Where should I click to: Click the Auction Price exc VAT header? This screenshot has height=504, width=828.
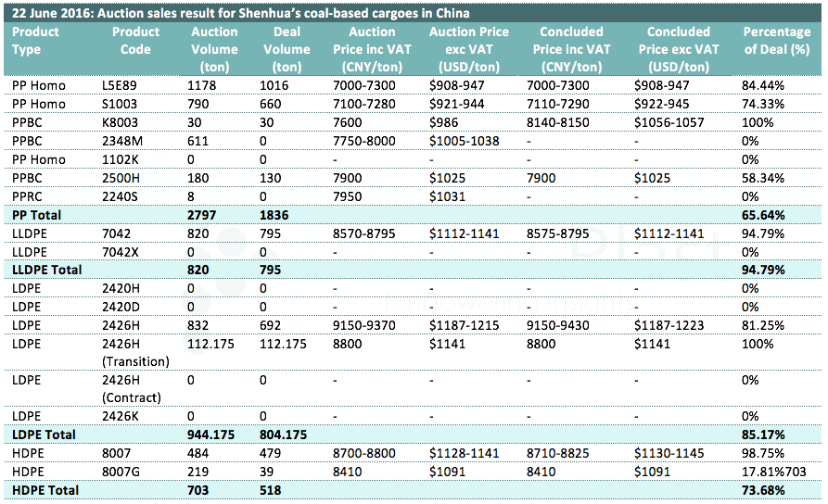pos(469,49)
